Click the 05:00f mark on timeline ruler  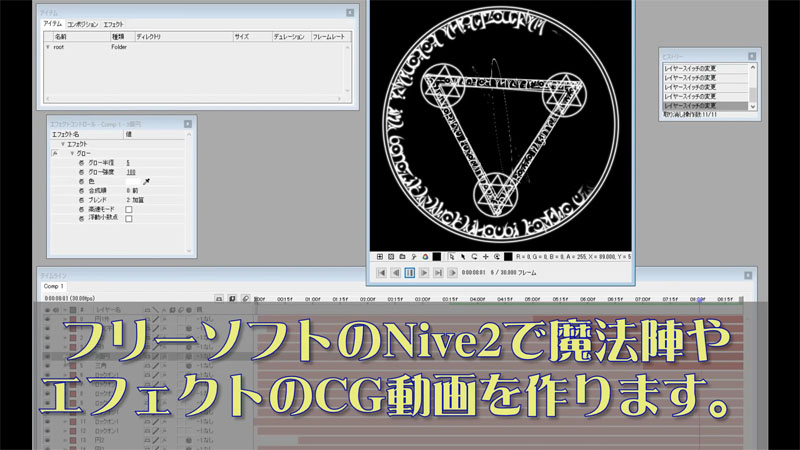point(532,299)
